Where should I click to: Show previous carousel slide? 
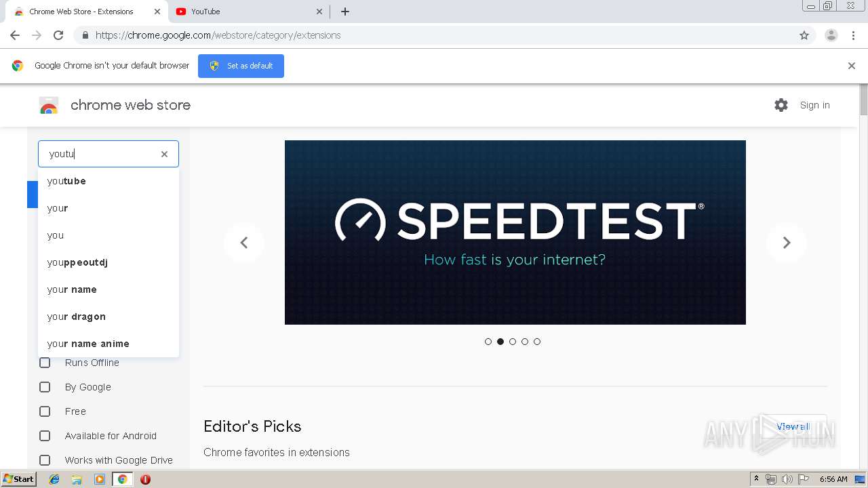pos(244,243)
